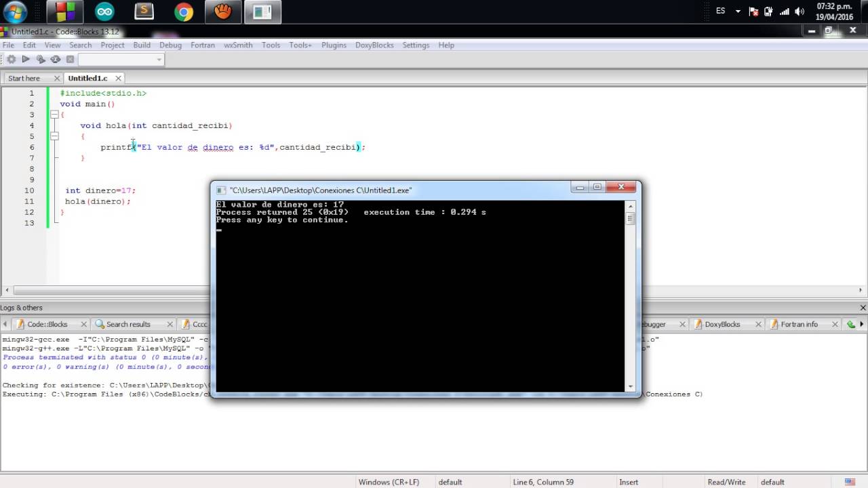The image size is (868, 488).
Task: Select the Untitled1.c editor tab
Action: tap(87, 79)
